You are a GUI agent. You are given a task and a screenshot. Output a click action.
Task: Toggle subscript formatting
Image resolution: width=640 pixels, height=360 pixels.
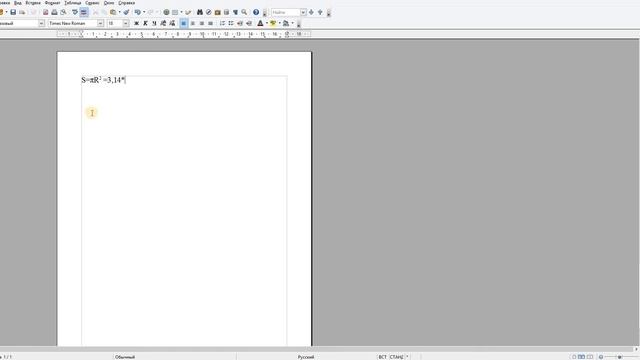[172, 23]
